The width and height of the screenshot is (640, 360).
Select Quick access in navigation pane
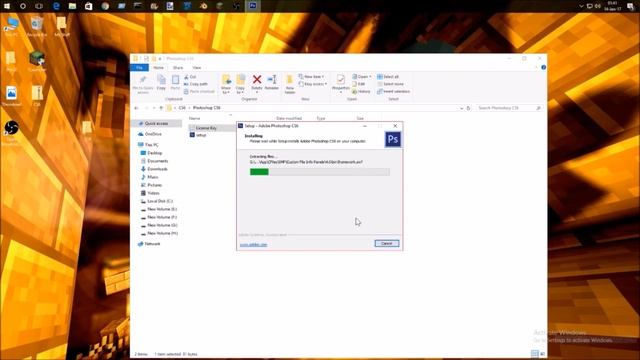click(x=156, y=123)
